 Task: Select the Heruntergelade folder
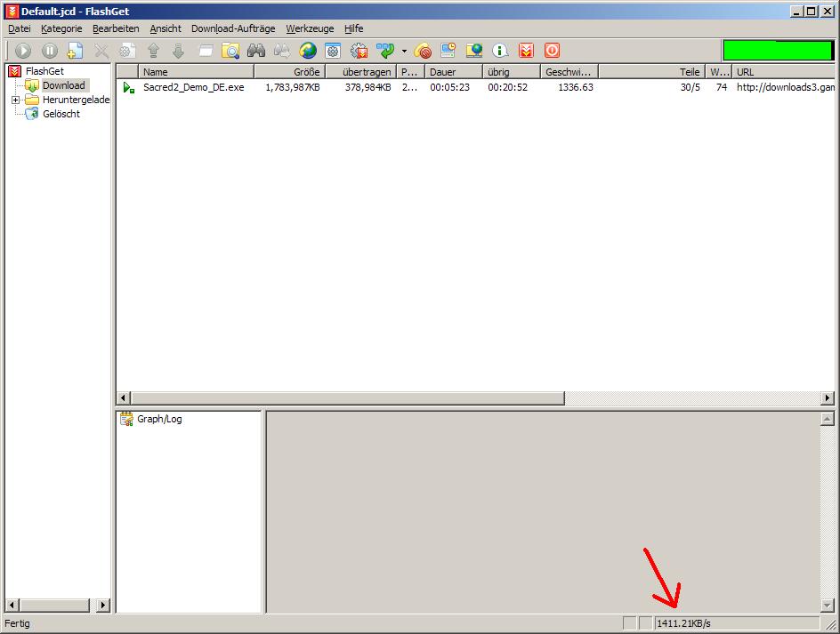click(76, 100)
